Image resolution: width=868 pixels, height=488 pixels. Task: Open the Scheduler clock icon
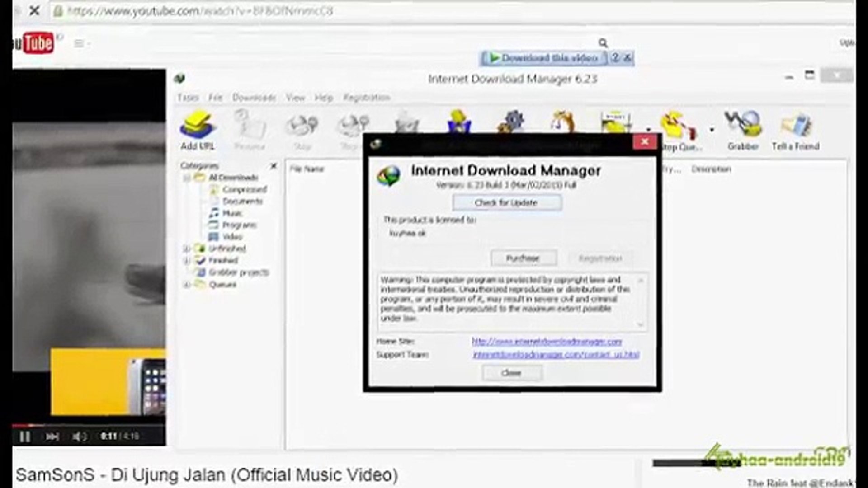(x=562, y=121)
